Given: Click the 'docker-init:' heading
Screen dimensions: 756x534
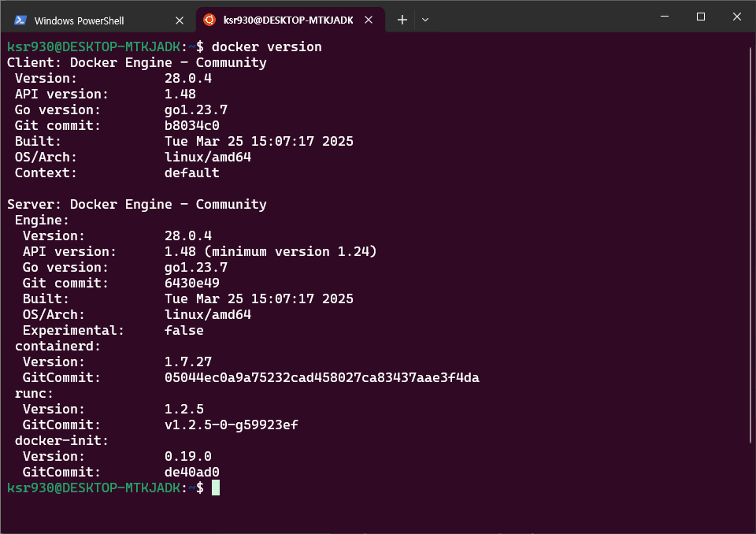Looking at the screenshot, I should click(x=61, y=441).
